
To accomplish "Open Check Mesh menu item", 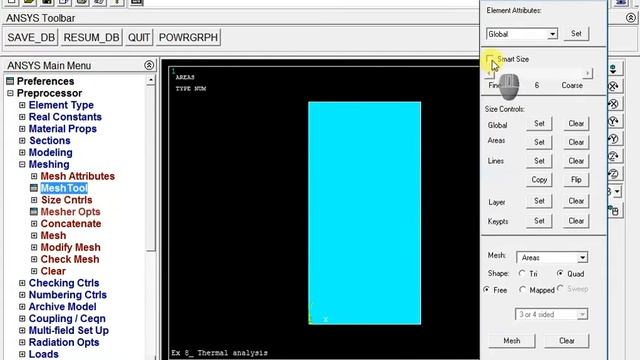I will 70,259.
